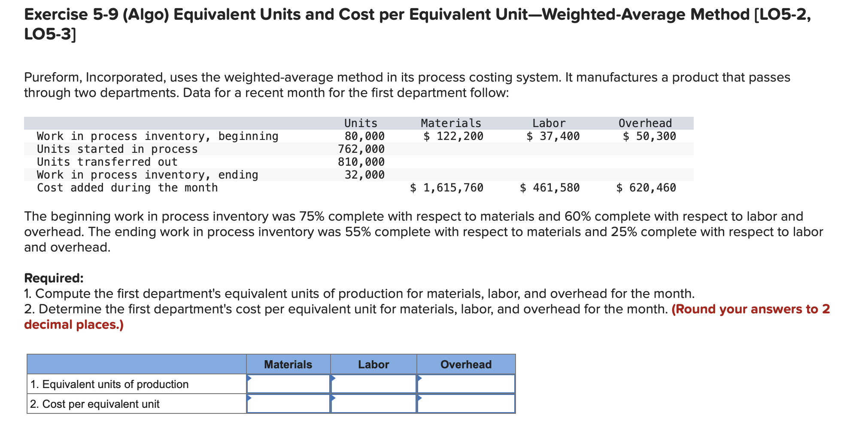Select the Overhead column header in the answer table
868x431 pixels.
point(466,364)
